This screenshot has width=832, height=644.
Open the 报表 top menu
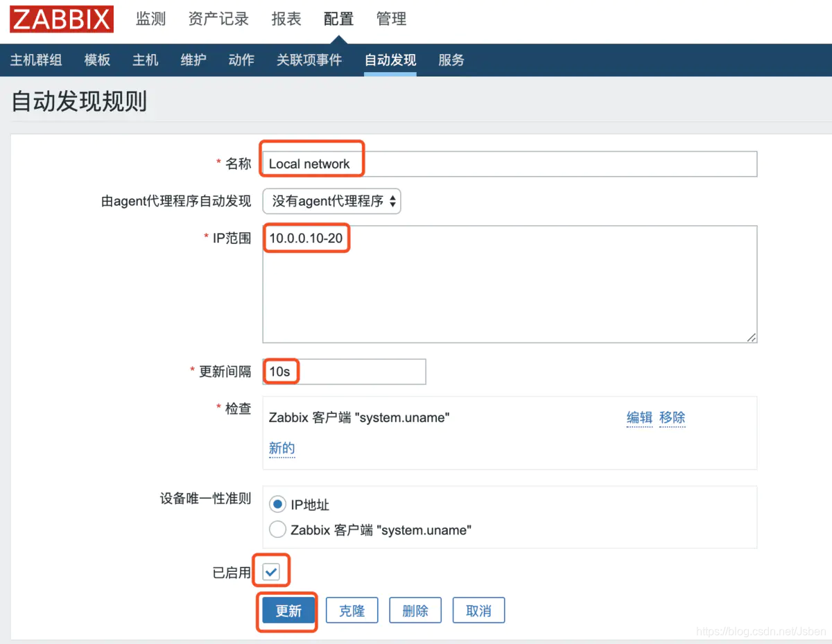(x=286, y=19)
